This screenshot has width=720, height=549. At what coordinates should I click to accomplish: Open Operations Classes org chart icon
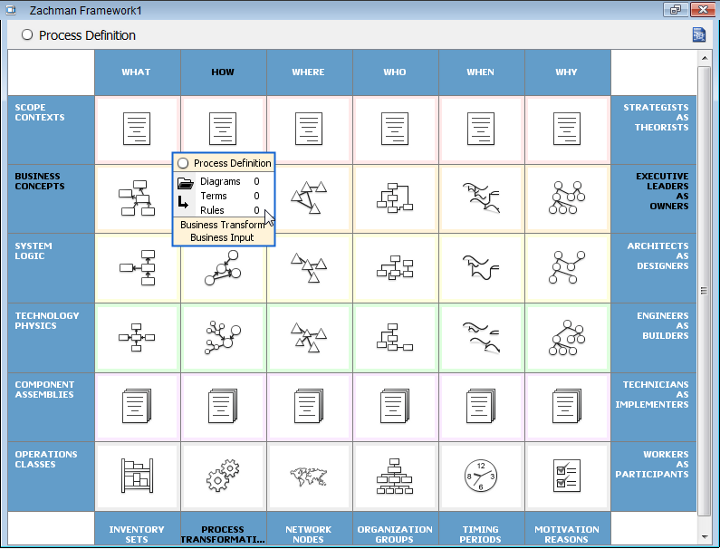[x=395, y=476]
